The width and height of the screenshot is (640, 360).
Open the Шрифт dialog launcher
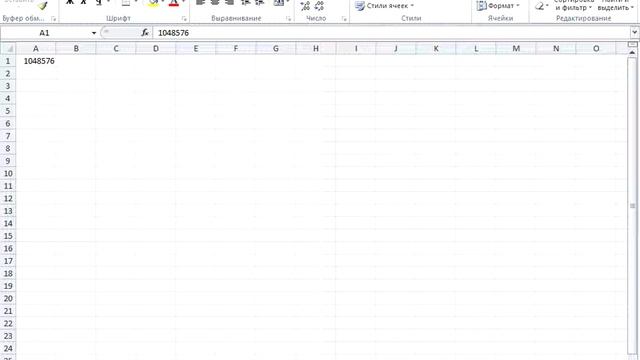coord(184,19)
